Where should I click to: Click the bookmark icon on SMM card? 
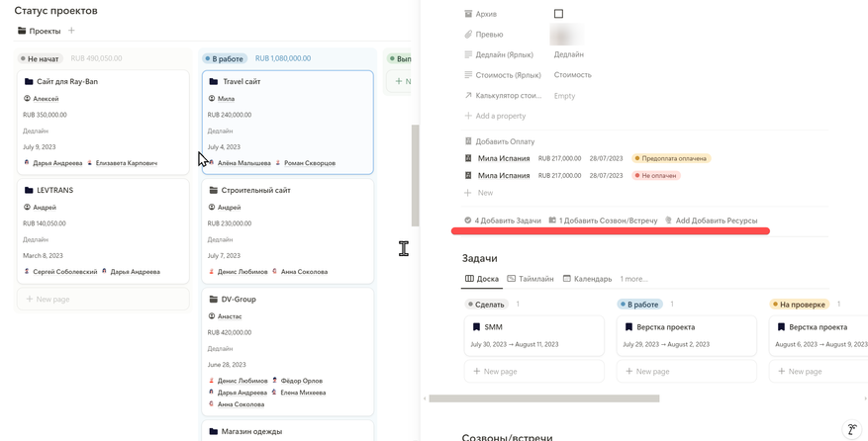(x=476, y=327)
